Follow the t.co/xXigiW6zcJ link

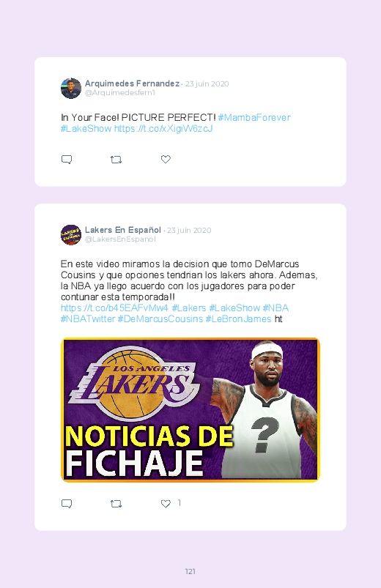tap(163, 128)
